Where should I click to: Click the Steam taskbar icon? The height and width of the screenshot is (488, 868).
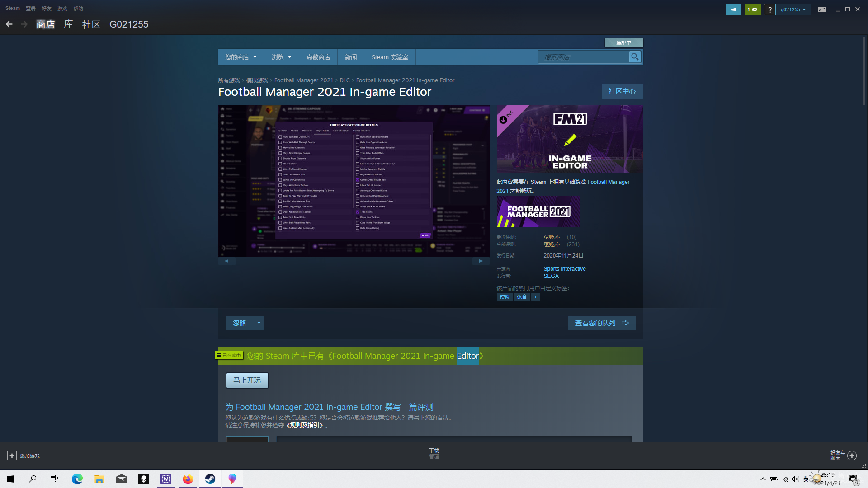pyautogui.click(x=210, y=479)
